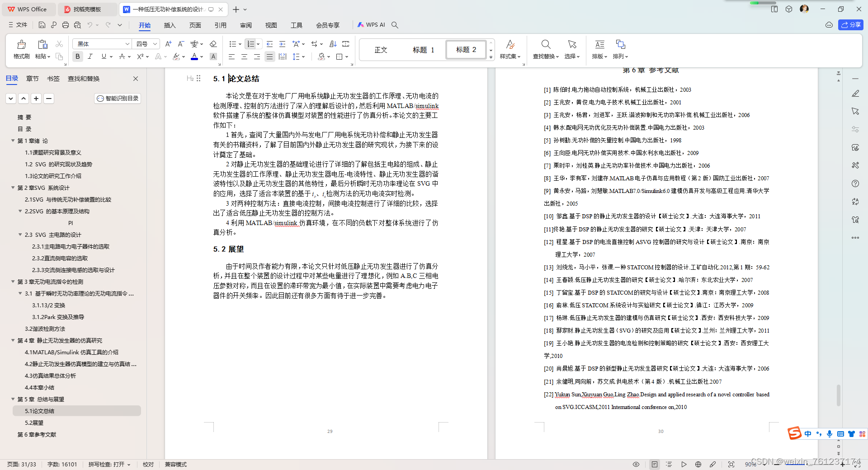
Task: Expand the styles gallery
Action: click(x=491, y=57)
